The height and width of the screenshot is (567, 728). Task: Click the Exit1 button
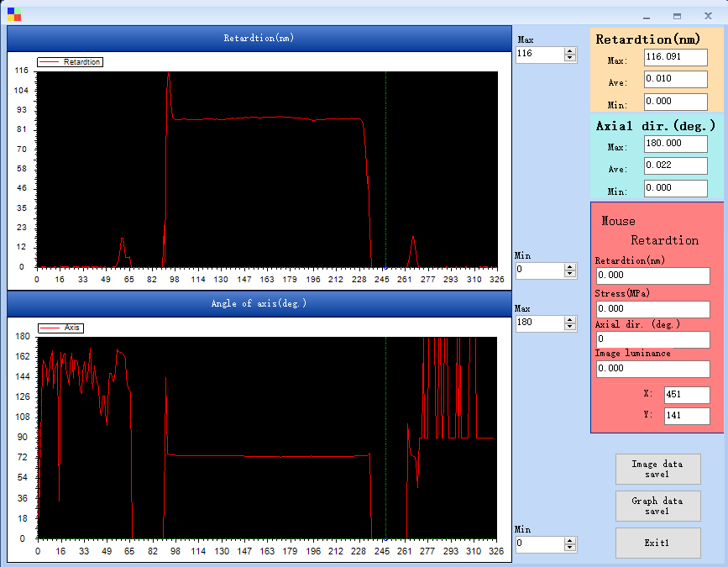pos(657,543)
